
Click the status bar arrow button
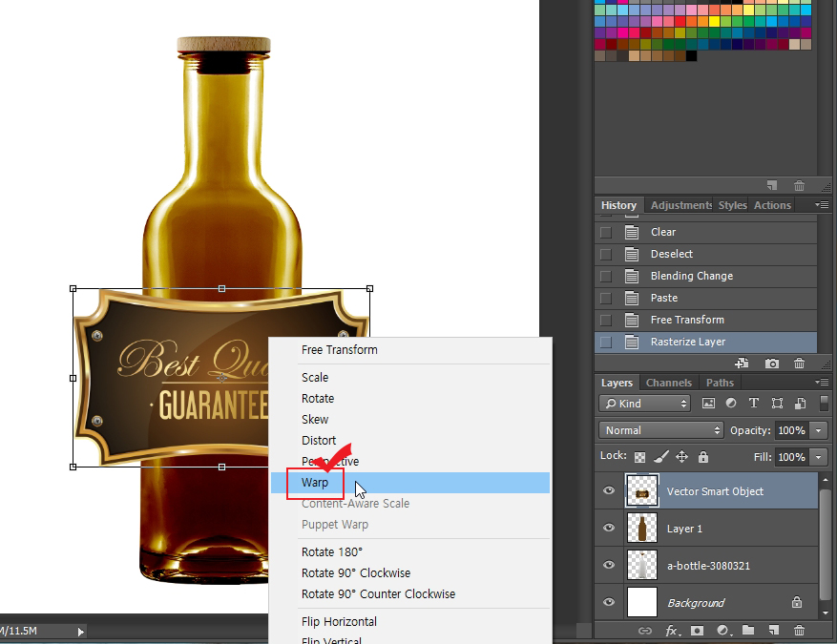click(80, 632)
